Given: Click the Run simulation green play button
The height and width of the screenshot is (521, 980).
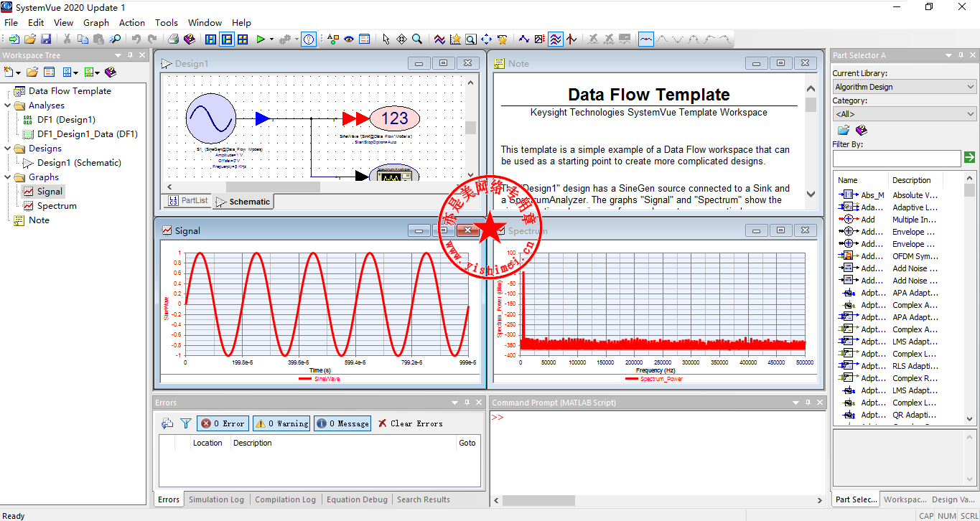Looking at the screenshot, I should point(260,39).
